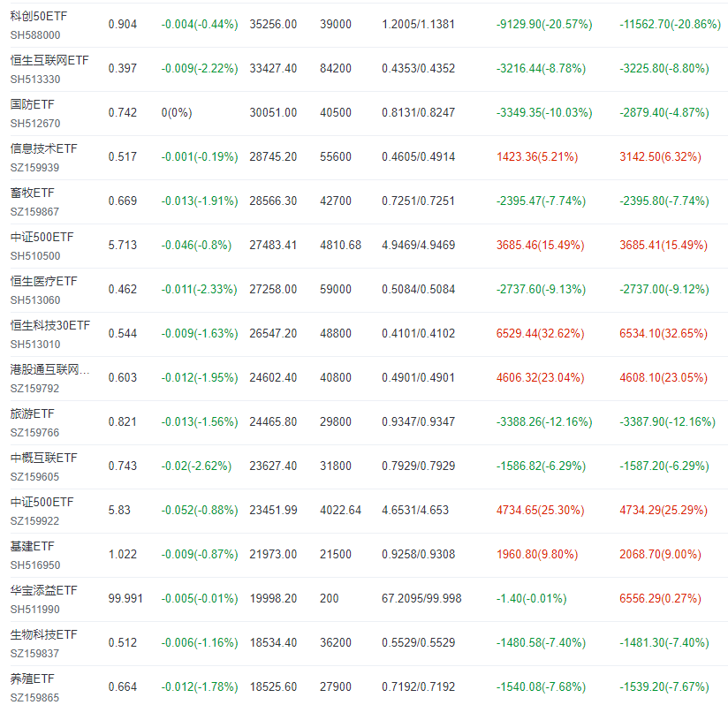Image resolution: width=728 pixels, height=705 pixels.
Task: Select the code SZ159837
Action: pyautogui.click(x=34, y=654)
